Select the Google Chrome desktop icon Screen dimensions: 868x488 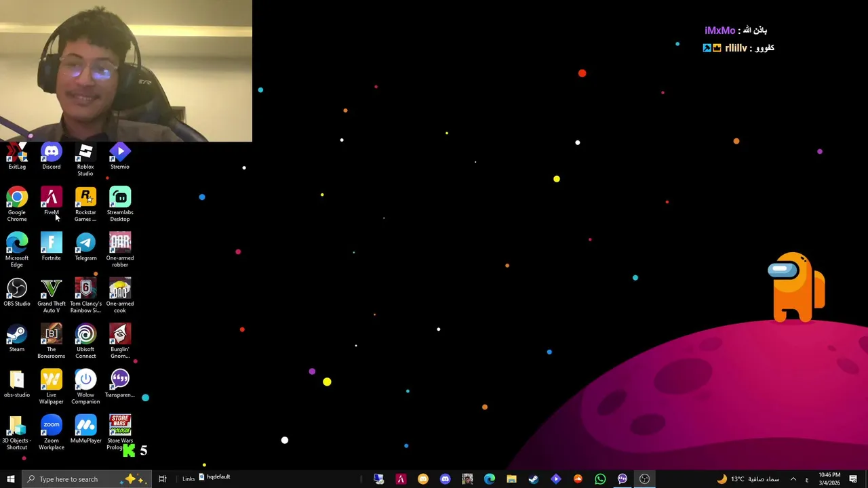click(17, 205)
